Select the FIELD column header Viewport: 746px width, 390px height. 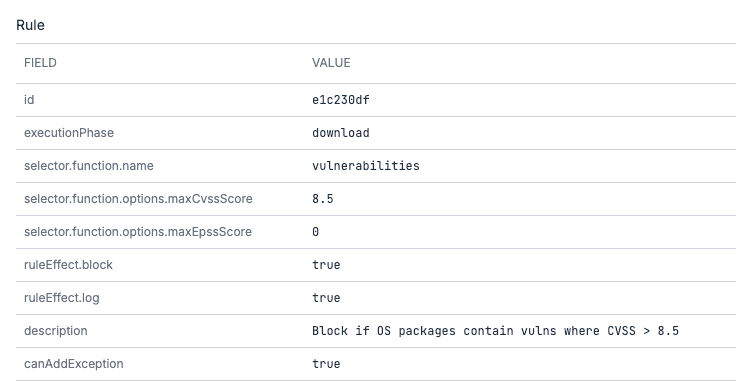point(40,63)
